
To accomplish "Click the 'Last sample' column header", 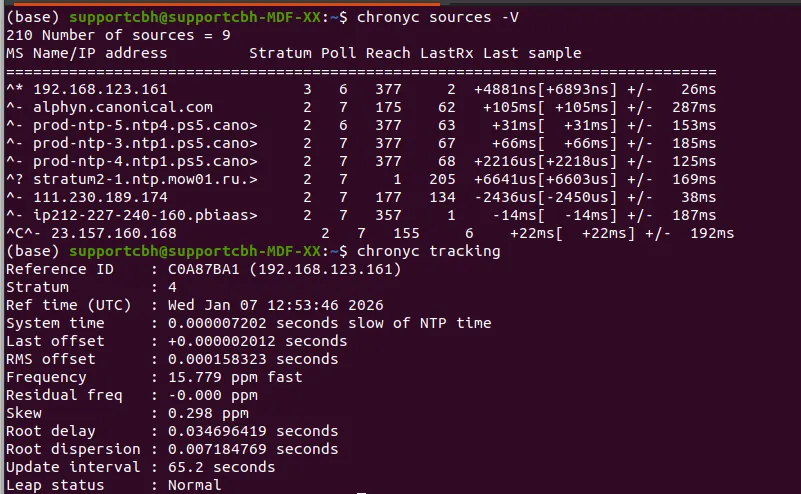I will coord(532,53).
